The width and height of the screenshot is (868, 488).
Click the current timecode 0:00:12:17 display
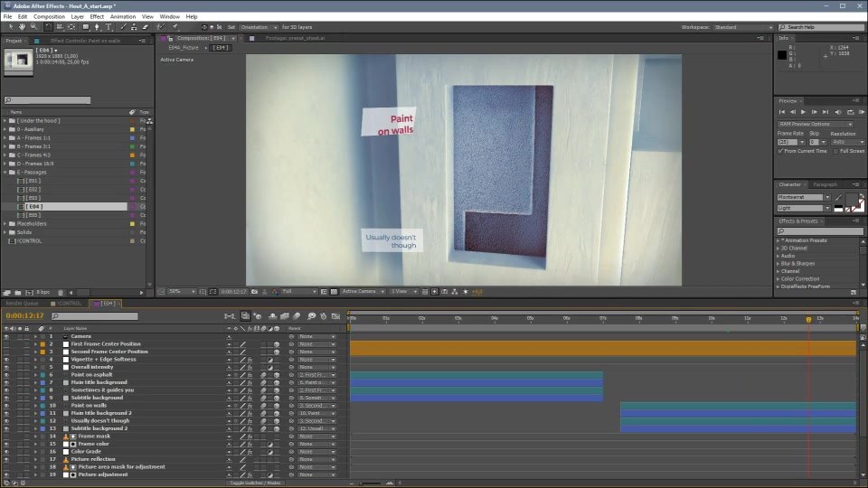click(24, 316)
